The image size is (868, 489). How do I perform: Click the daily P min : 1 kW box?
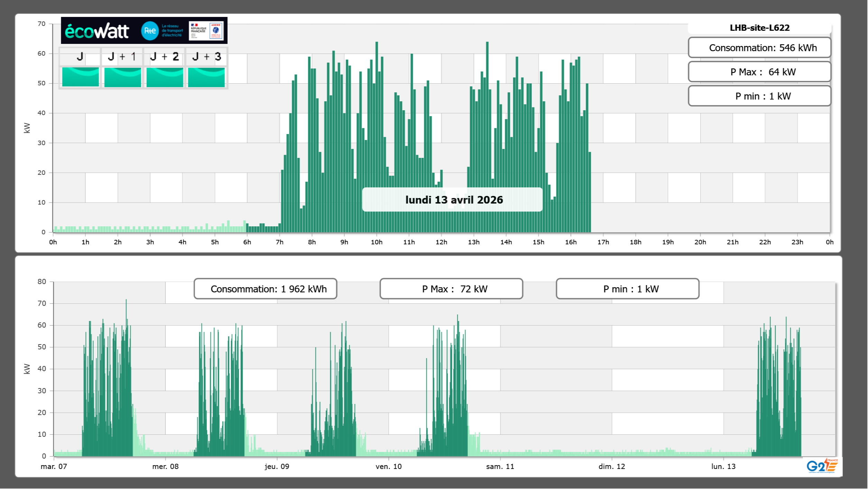(x=759, y=96)
